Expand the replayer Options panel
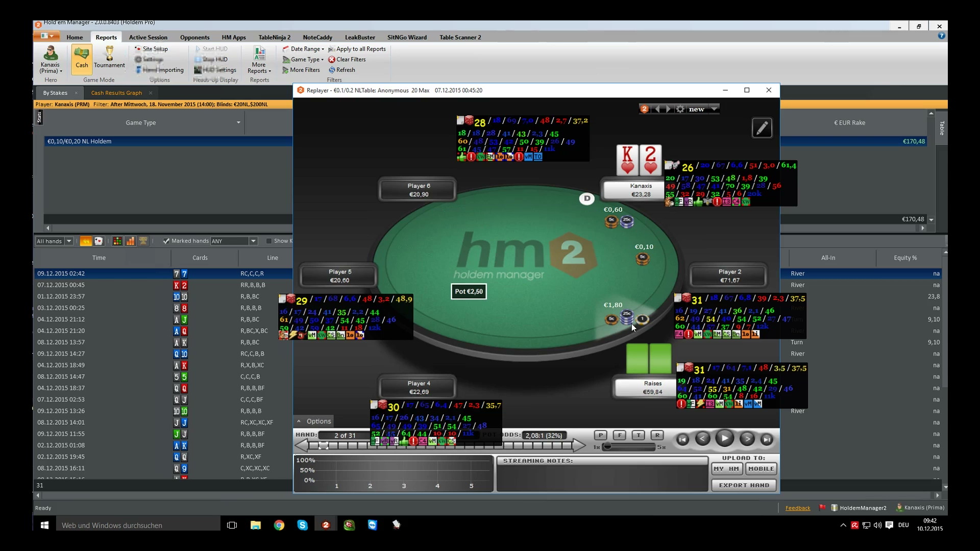Viewport: 980px width, 551px height. [314, 421]
